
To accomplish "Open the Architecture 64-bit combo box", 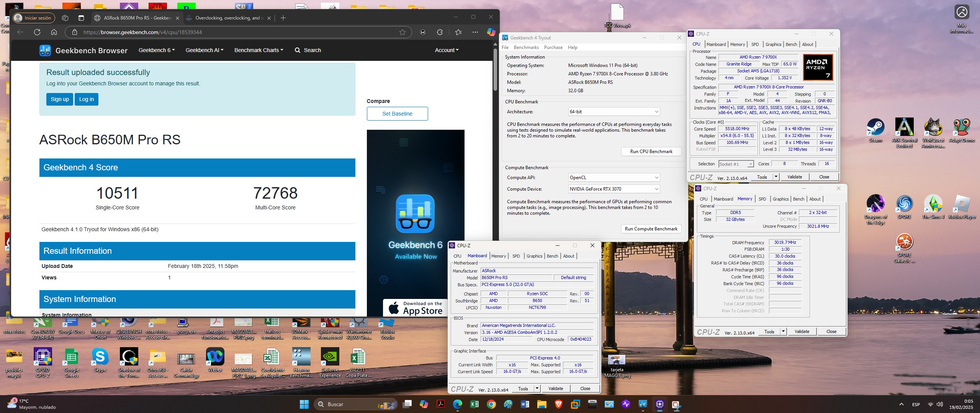I will point(614,112).
